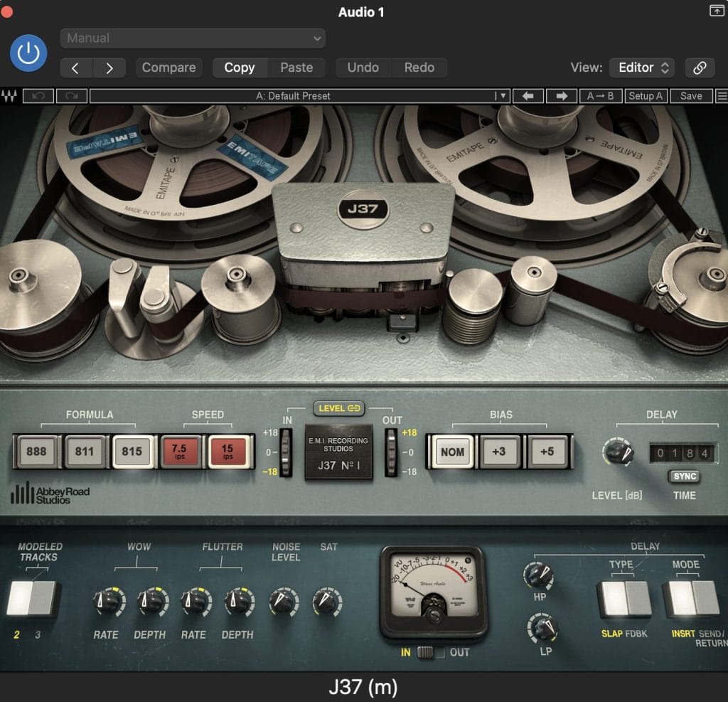Open the Manual preset dropdown
The height and width of the screenshot is (702, 728).
tap(192, 38)
